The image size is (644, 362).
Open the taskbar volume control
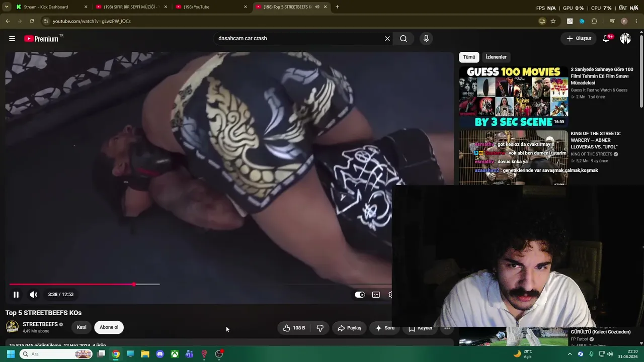(610, 354)
